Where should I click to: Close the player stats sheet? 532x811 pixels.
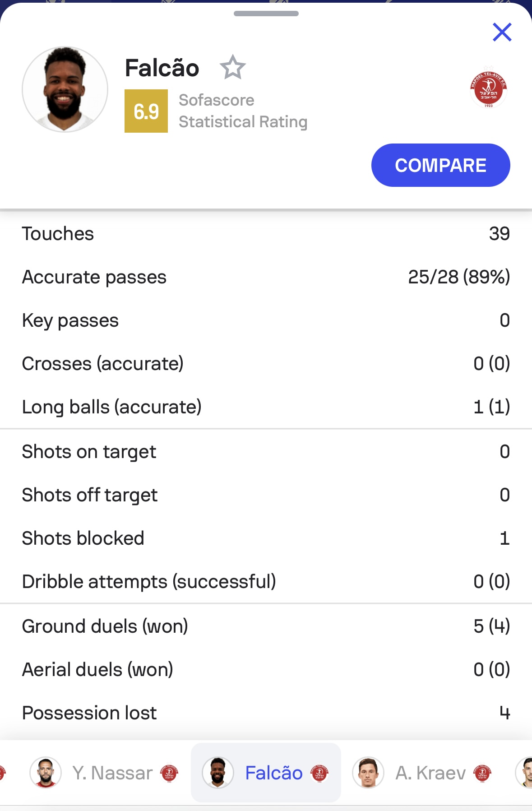(502, 32)
